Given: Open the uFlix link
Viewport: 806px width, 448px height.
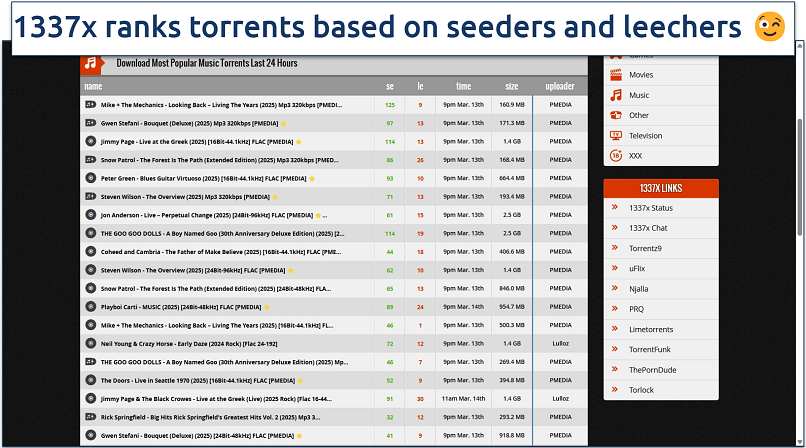Looking at the screenshot, I should (x=637, y=268).
